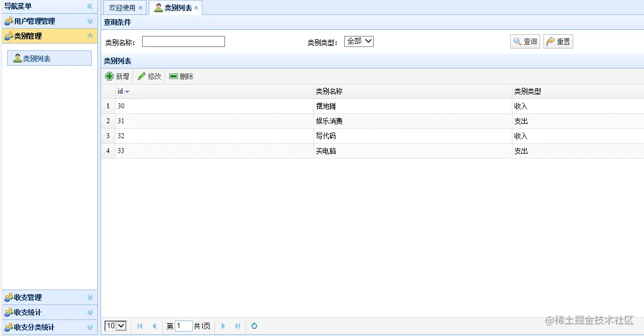
Task: Click the 重置 reset button
Action: 558,41
